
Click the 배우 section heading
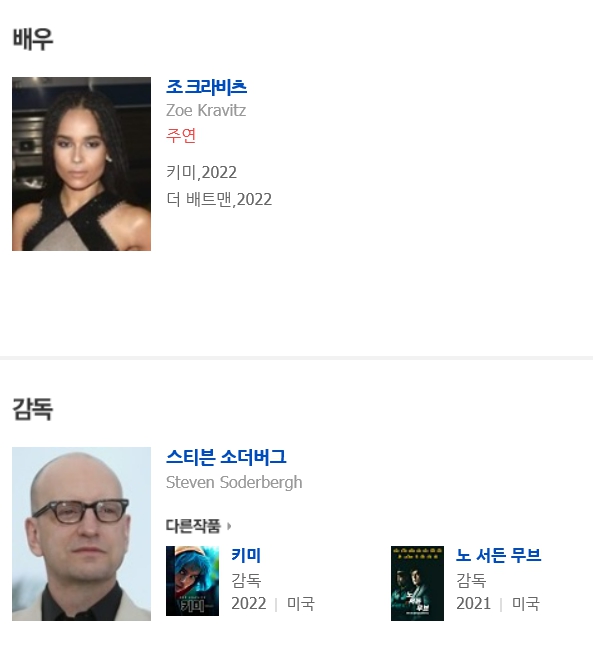pos(33,39)
